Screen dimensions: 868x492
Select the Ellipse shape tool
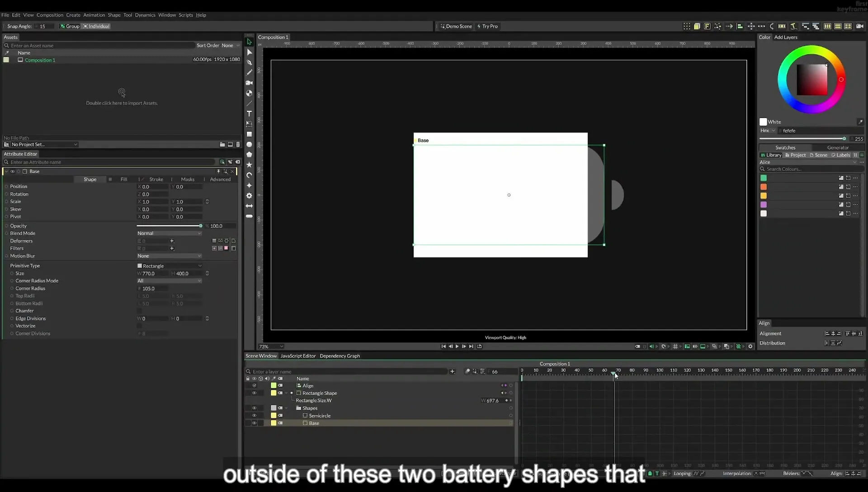pyautogui.click(x=249, y=145)
